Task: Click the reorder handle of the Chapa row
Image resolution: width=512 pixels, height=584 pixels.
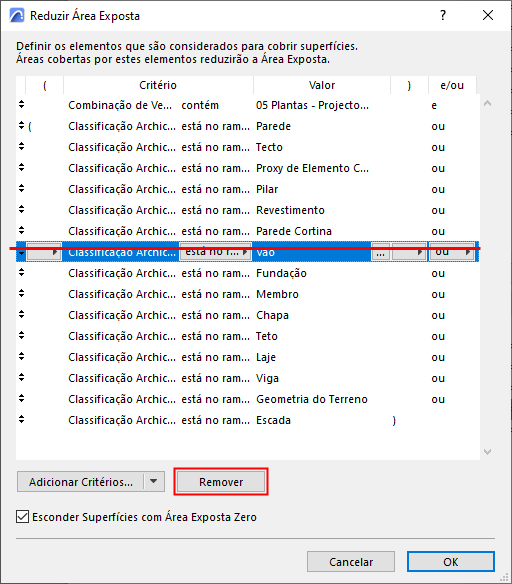Action: pos(21,315)
